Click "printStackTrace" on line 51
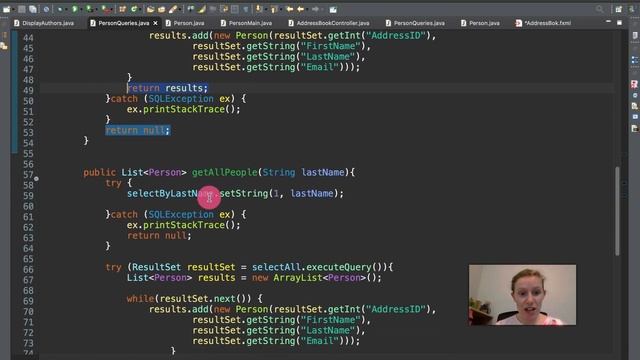The width and height of the screenshot is (640, 360). click(x=184, y=109)
